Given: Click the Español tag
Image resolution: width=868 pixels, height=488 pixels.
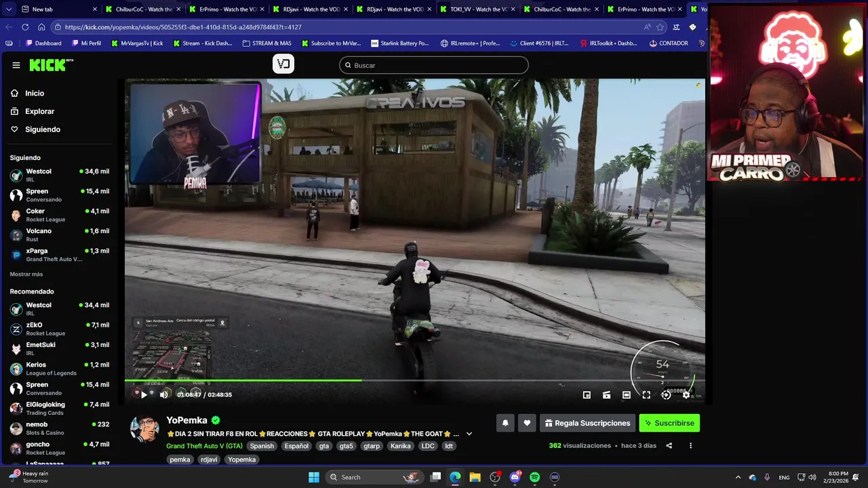Looking at the screenshot, I should pyautogui.click(x=296, y=446).
